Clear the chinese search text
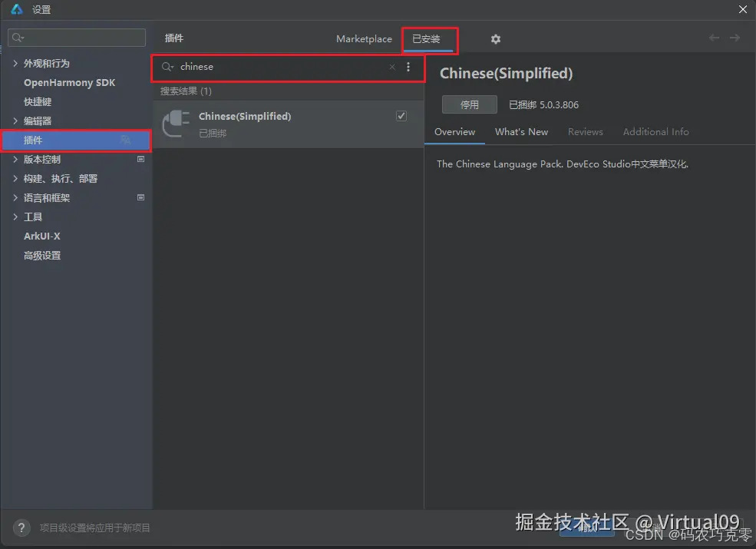This screenshot has width=756, height=549. (x=392, y=67)
